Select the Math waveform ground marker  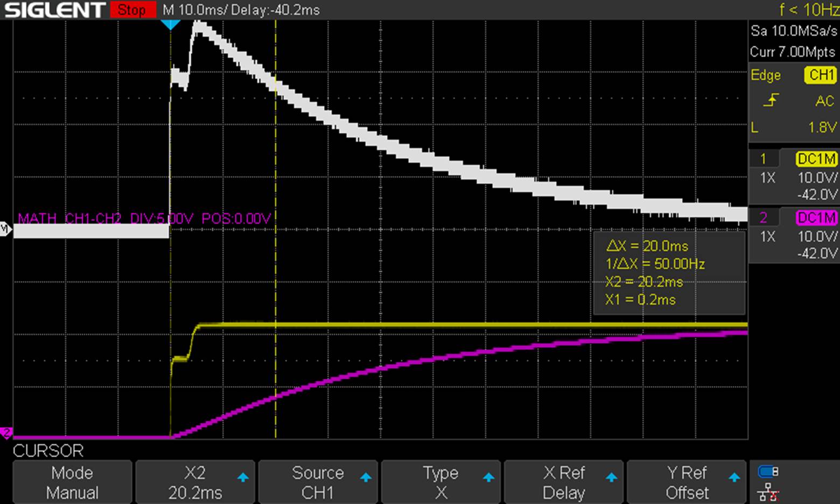coord(5,229)
